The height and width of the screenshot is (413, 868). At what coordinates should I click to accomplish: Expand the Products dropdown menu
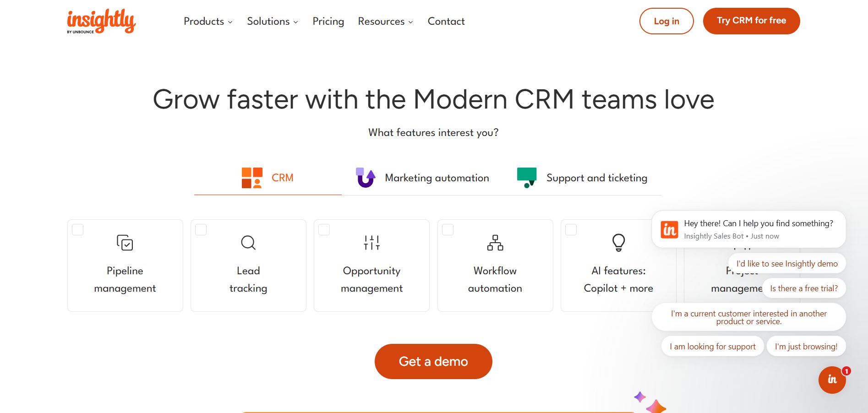coord(208,22)
